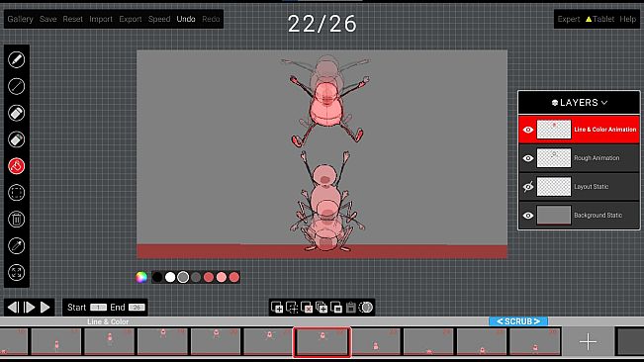
Task: Click Save in the top menu
Action: [48, 19]
